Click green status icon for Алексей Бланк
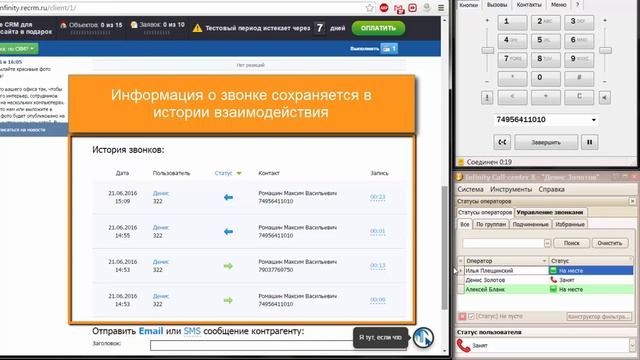The image size is (640, 360). (553, 289)
